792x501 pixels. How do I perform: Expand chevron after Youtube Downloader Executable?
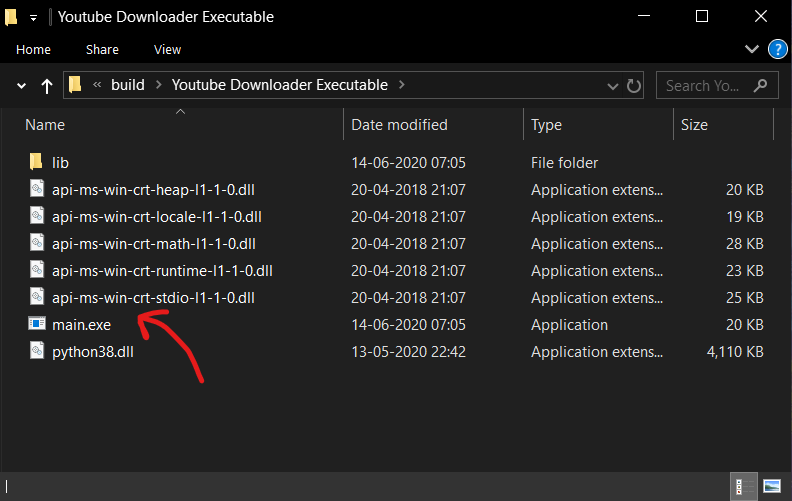tap(402, 84)
